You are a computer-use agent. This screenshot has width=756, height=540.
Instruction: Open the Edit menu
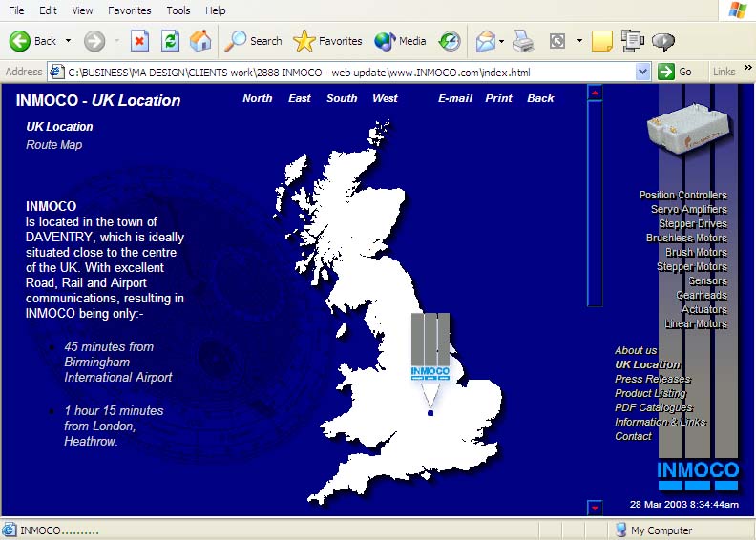pos(48,10)
